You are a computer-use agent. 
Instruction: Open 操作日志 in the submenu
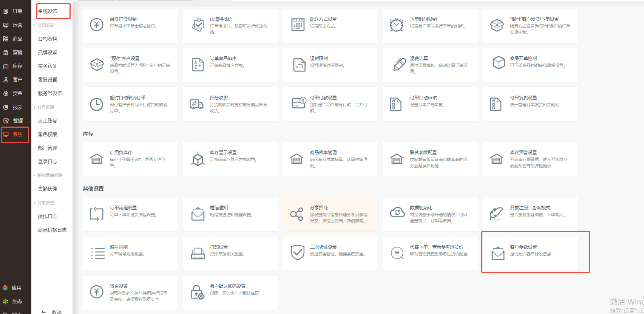48,217
